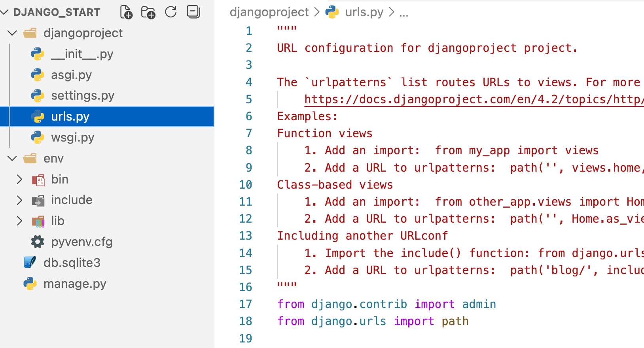Collapse the DJANGO_START workspace section

click(x=5, y=12)
